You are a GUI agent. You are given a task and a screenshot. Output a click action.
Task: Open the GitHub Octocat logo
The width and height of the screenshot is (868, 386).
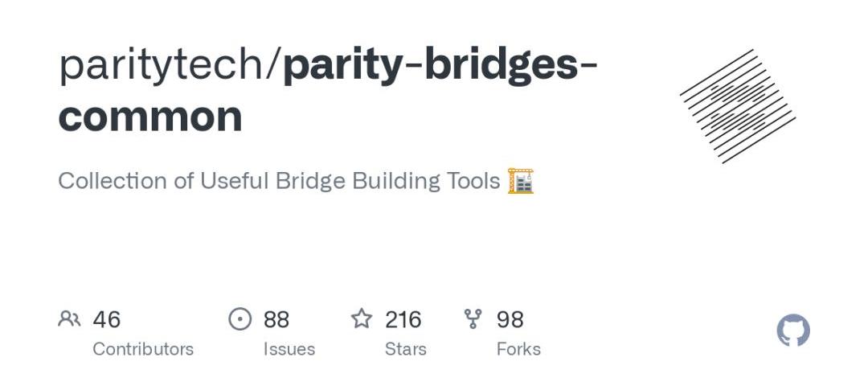pyautogui.click(x=793, y=331)
